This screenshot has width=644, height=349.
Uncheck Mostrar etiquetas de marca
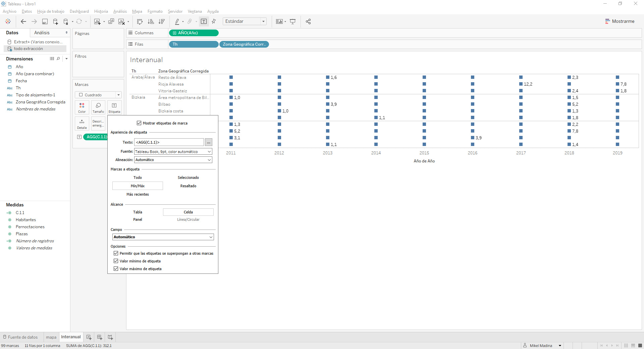point(139,123)
